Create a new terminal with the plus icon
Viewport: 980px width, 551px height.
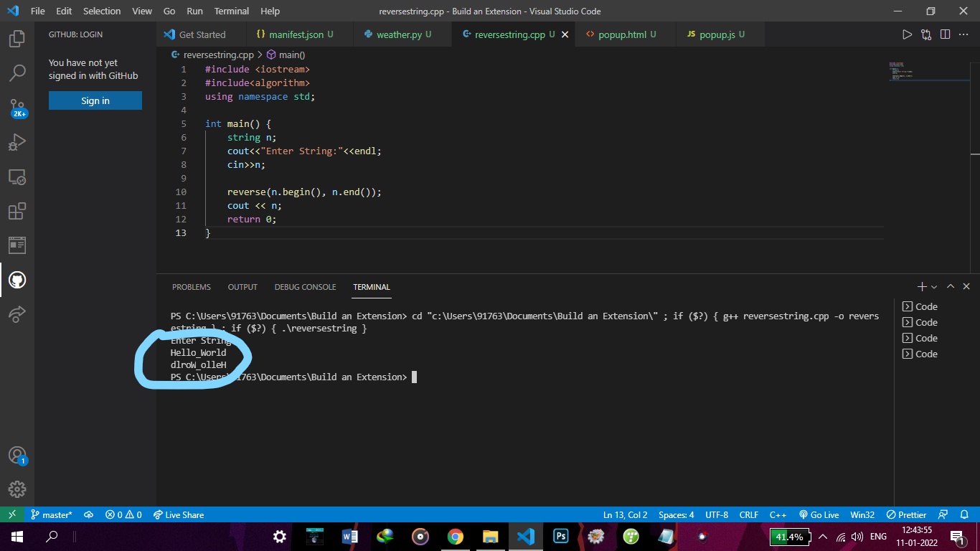922,286
